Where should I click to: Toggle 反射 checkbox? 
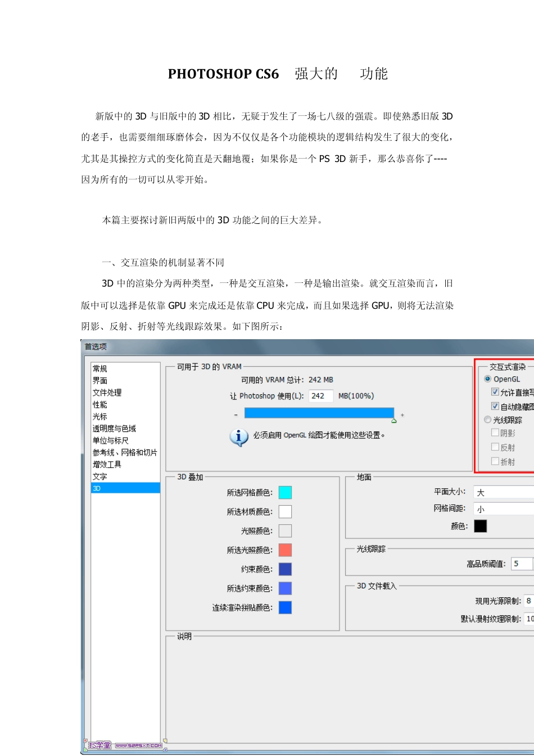click(495, 447)
